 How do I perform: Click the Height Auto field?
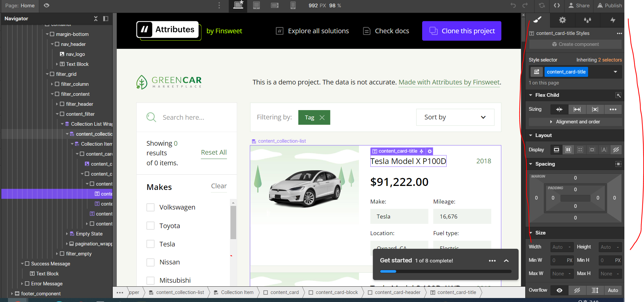pyautogui.click(x=610, y=247)
